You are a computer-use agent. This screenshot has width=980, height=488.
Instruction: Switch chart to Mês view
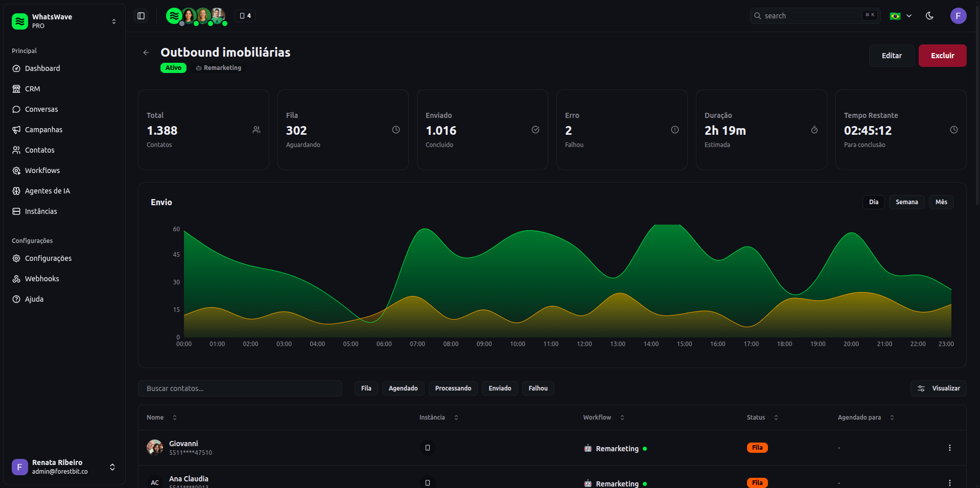941,202
